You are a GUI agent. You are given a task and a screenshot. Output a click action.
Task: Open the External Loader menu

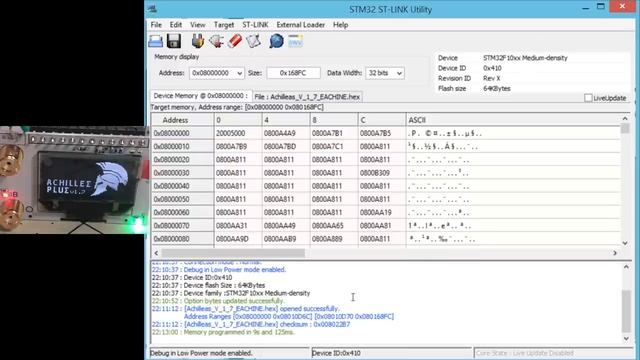coord(300,25)
